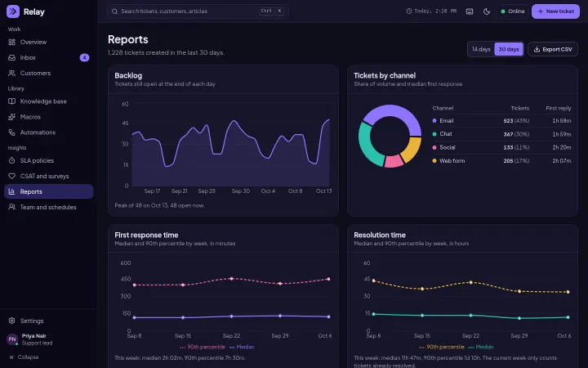This screenshot has width=588, height=368.
Task: Click the New ticket button
Action: (x=555, y=11)
